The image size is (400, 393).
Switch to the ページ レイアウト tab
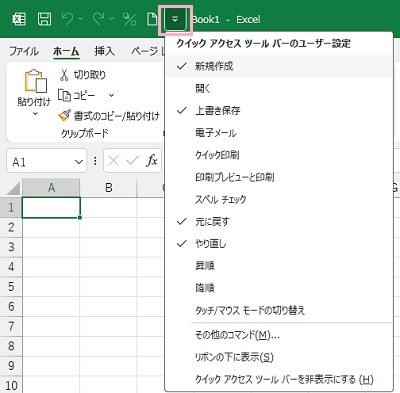[148, 51]
